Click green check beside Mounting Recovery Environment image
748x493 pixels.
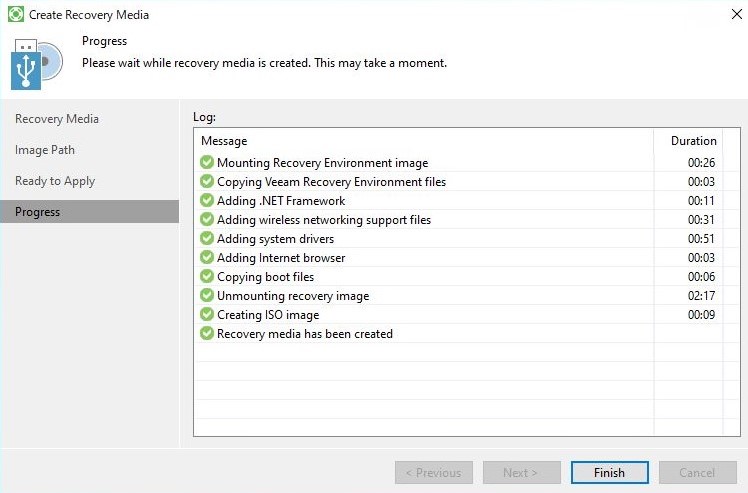click(x=207, y=162)
